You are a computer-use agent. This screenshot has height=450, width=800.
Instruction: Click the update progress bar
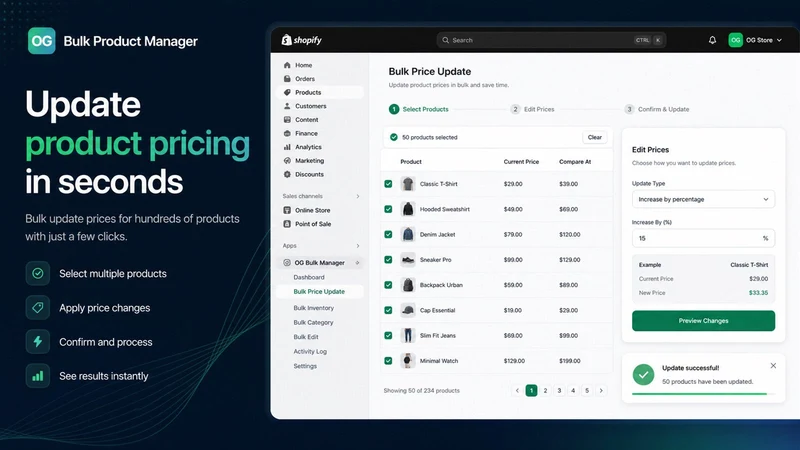pyautogui.click(x=703, y=394)
